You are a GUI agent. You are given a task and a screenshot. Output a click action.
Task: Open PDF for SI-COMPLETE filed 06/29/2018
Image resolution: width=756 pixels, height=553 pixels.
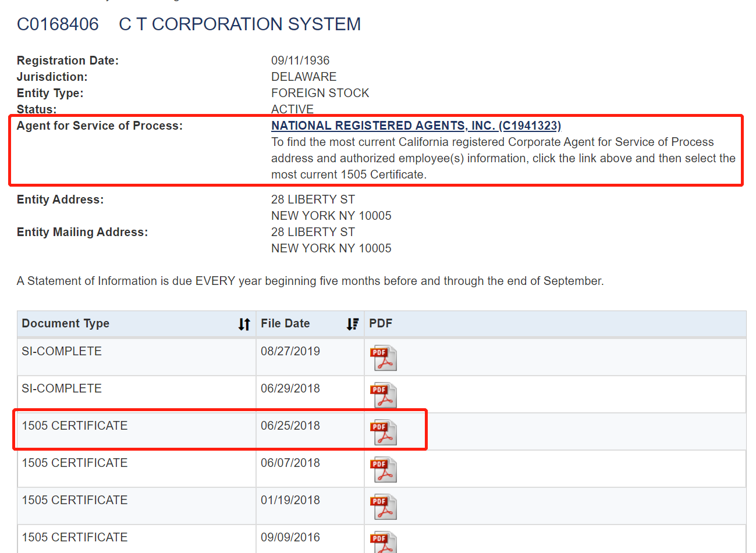384,395
